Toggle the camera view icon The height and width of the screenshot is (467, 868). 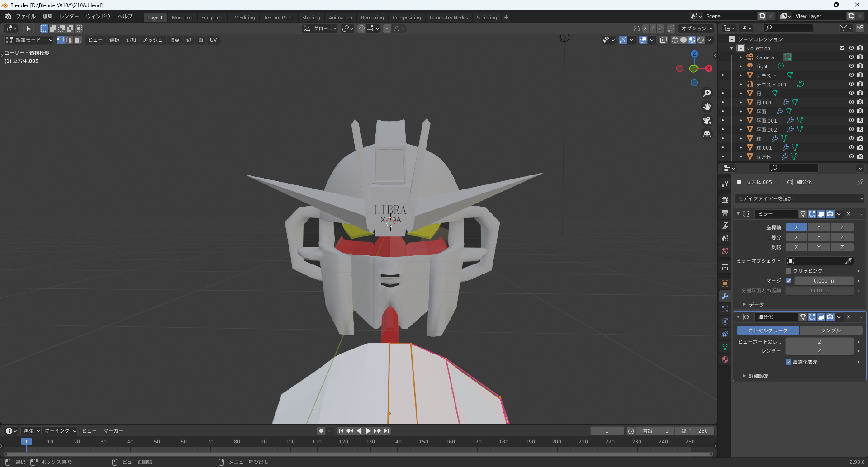[707, 120]
